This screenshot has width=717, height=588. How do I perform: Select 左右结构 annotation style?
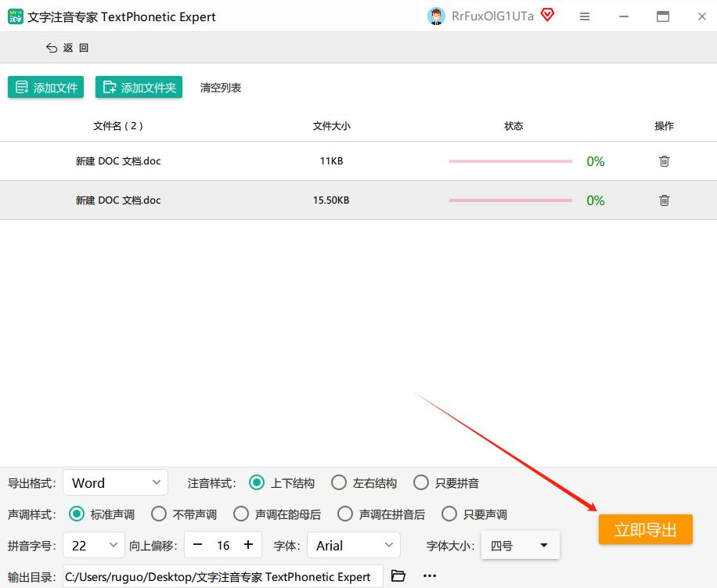(364, 483)
